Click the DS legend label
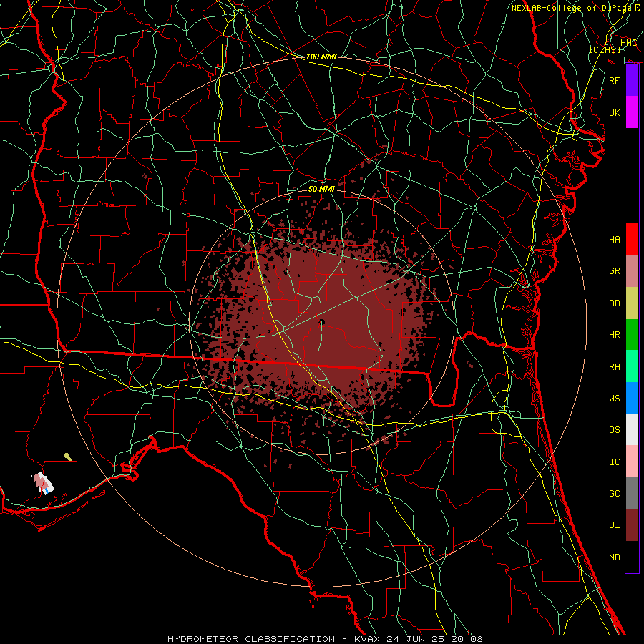The height and width of the screenshot is (644, 644). (x=615, y=430)
